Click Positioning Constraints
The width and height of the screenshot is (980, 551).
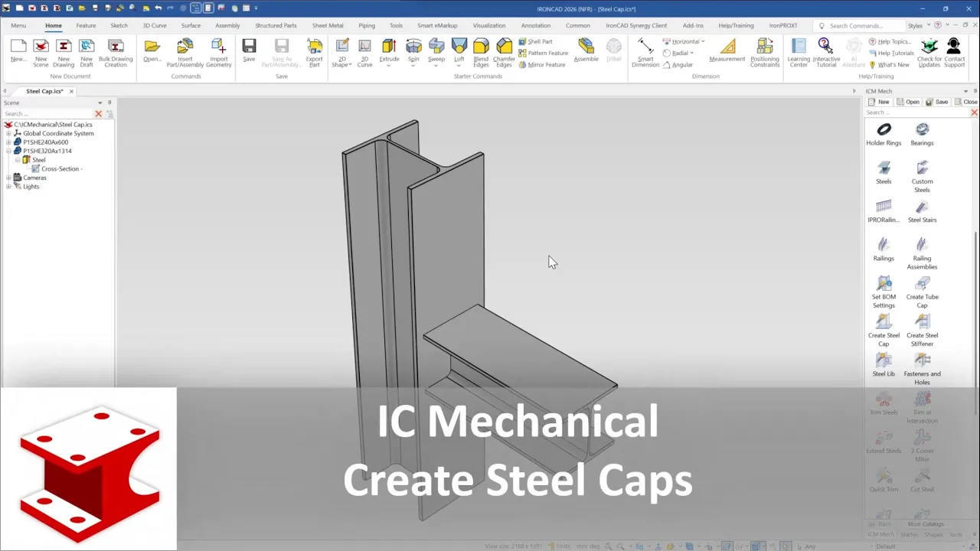pyautogui.click(x=765, y=52)
